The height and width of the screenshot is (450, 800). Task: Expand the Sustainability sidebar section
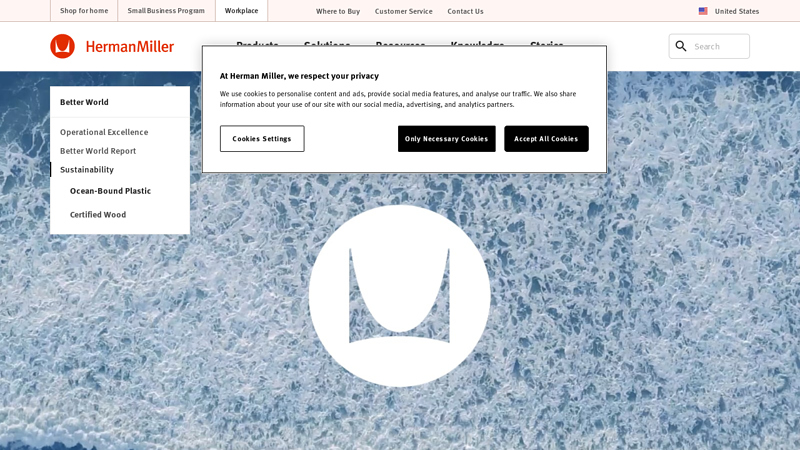click(x=87, y=169)
